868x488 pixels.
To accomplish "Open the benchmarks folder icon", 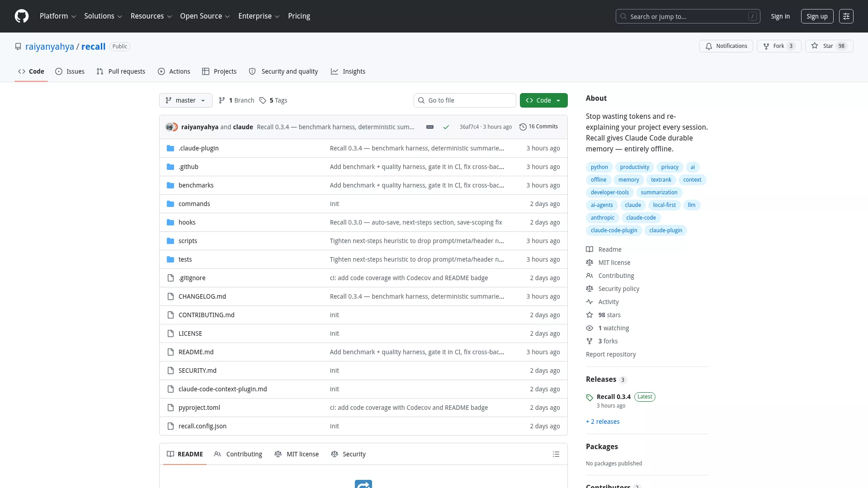I will tap(170, 185).
